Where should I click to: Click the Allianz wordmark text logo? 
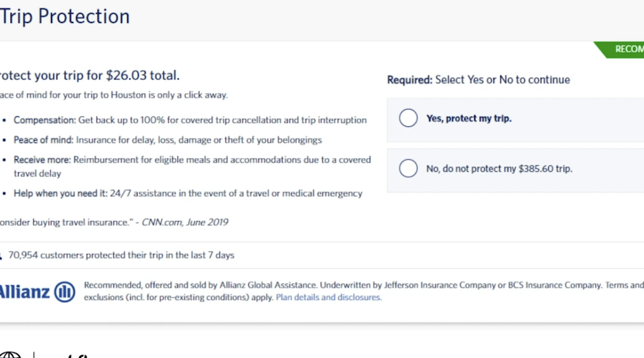click(25, 291)
